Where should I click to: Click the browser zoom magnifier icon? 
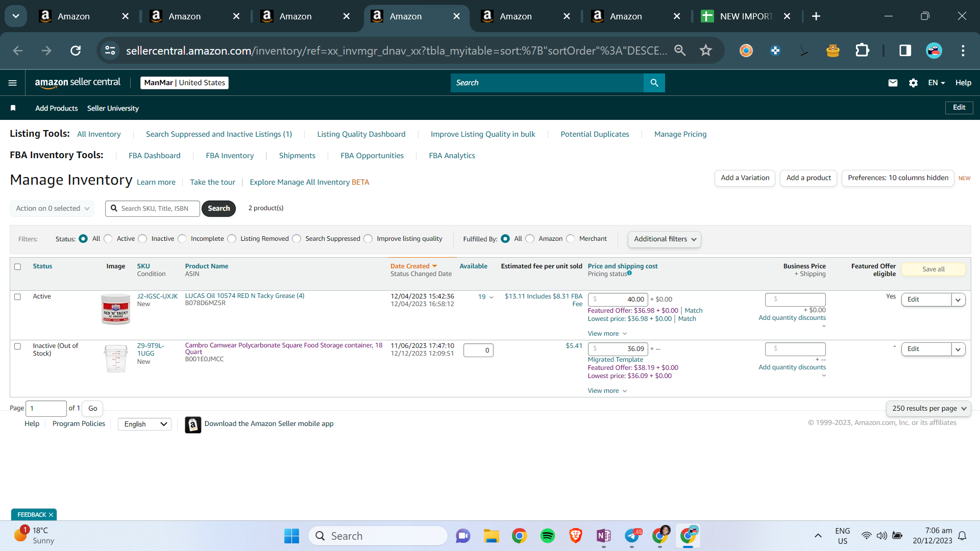(680, 51)
